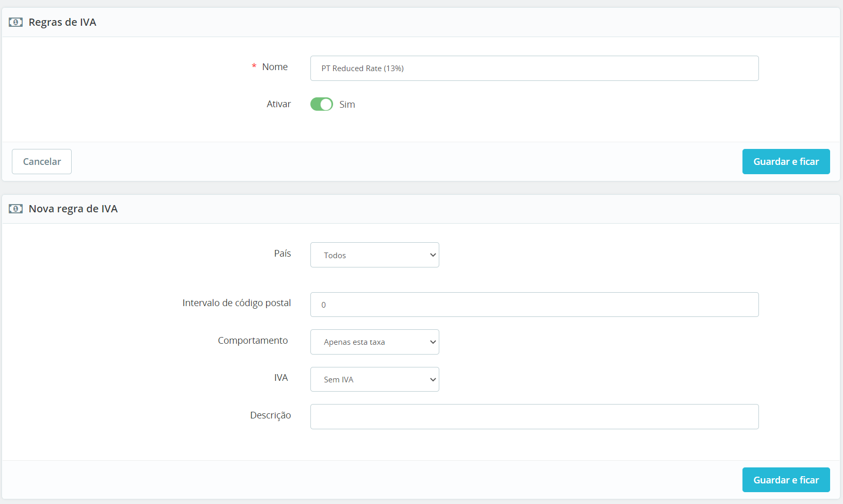Click the Comportamento field label
The image size is (843, 504).
coord(253,341)
